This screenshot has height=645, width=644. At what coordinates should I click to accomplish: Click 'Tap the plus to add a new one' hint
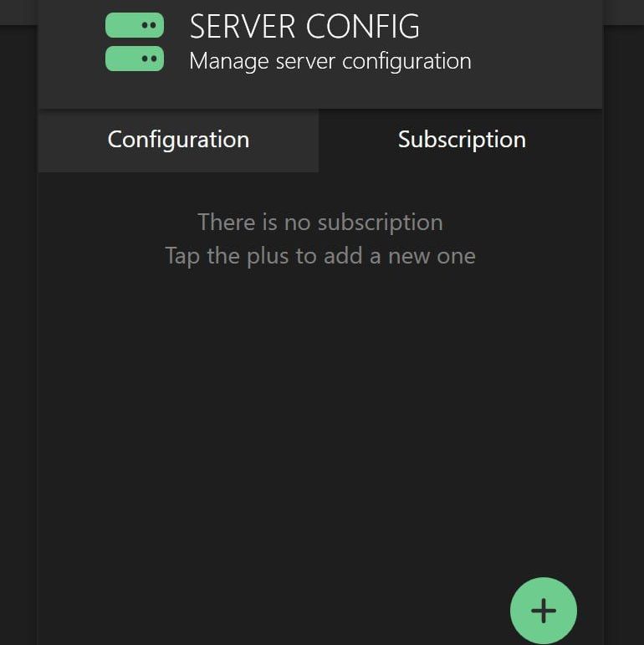(320, 256)
